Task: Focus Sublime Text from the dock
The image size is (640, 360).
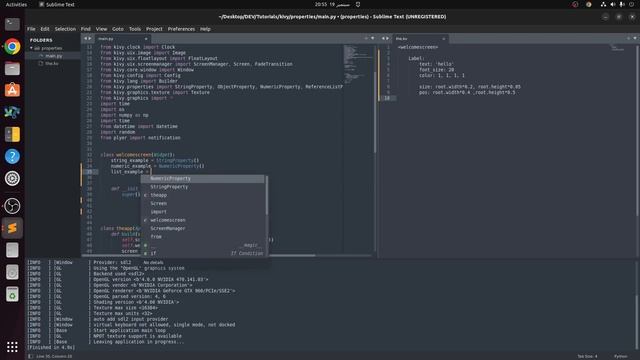Action: point(12,228)
